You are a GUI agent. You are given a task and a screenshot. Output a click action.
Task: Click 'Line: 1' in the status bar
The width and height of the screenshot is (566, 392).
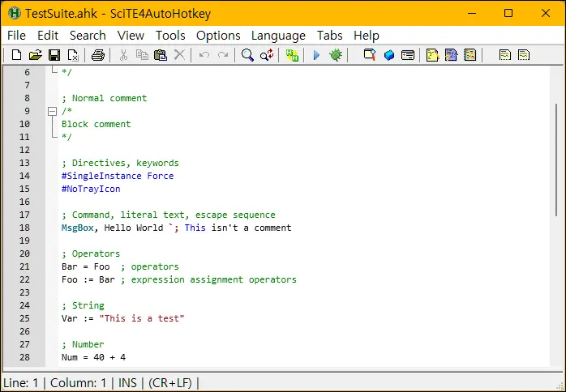pos(20,383)
